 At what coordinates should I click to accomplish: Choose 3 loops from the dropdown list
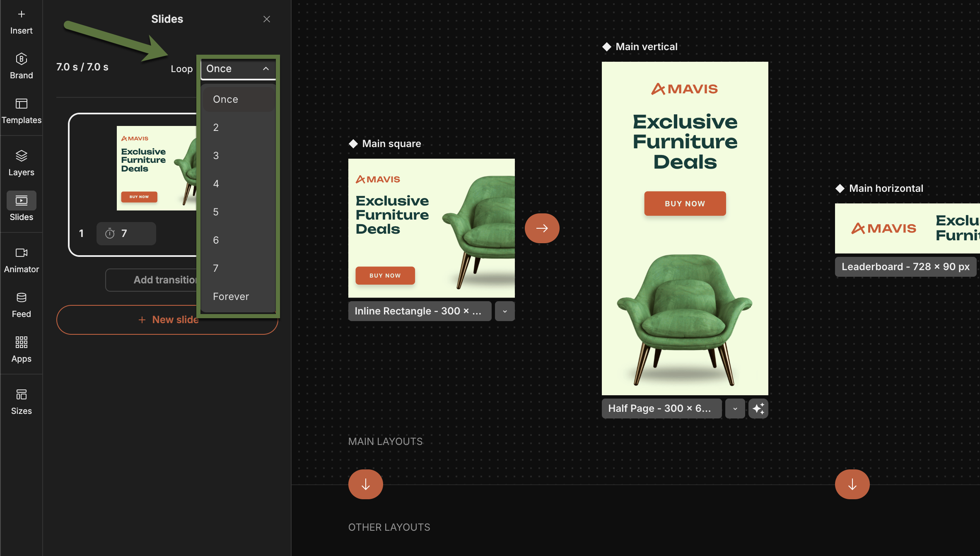click(216, 156)
